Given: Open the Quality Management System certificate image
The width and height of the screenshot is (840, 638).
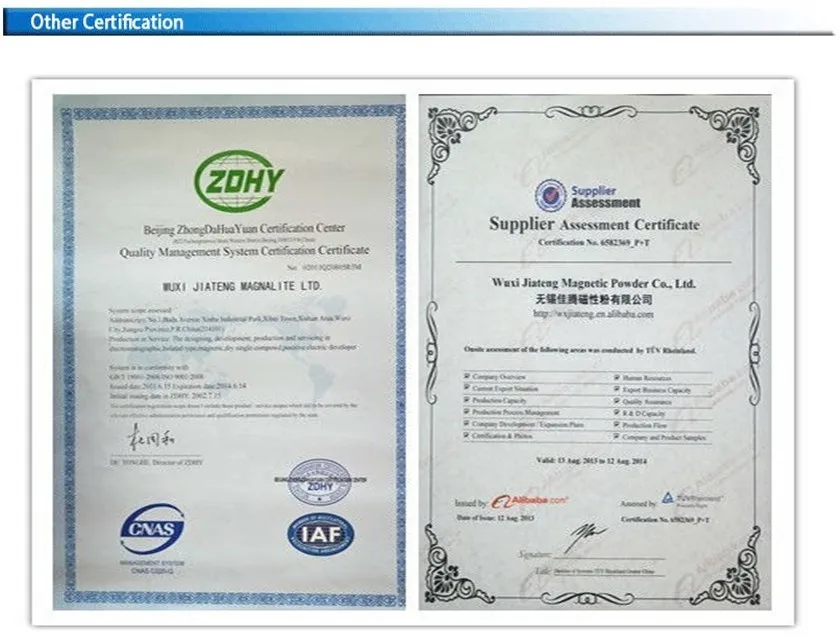Looking at the screenshot, I should click(229, 351).
